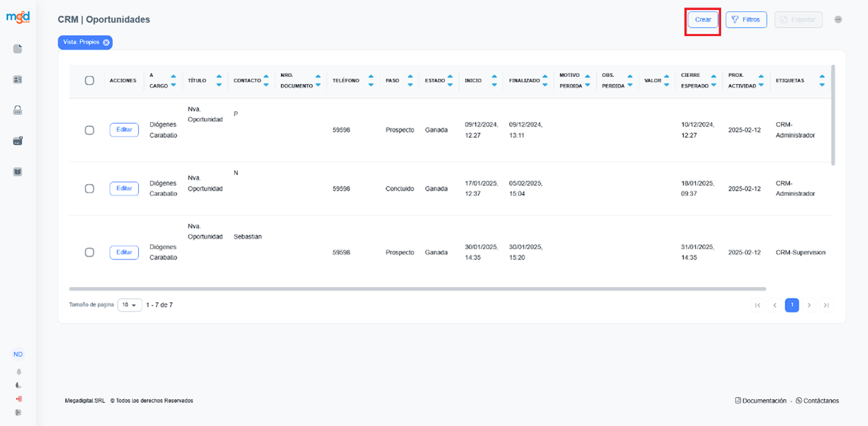
Task: Sort by the ESTADO column arrows
Action: pos(450,81)
